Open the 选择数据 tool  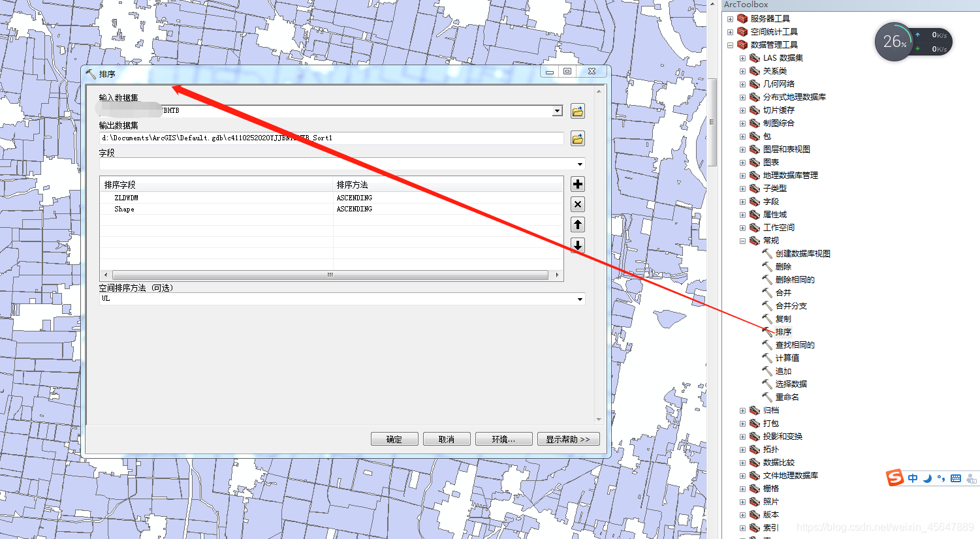791,384
